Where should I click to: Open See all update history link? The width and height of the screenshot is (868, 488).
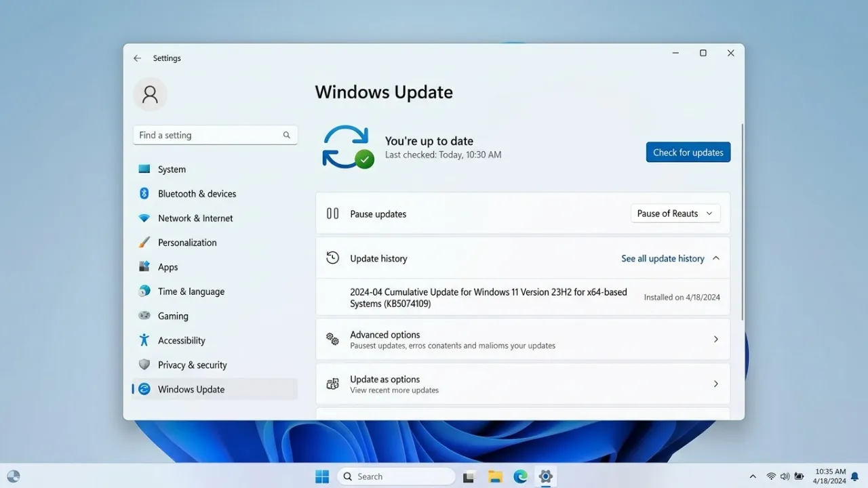coord(663,258)
